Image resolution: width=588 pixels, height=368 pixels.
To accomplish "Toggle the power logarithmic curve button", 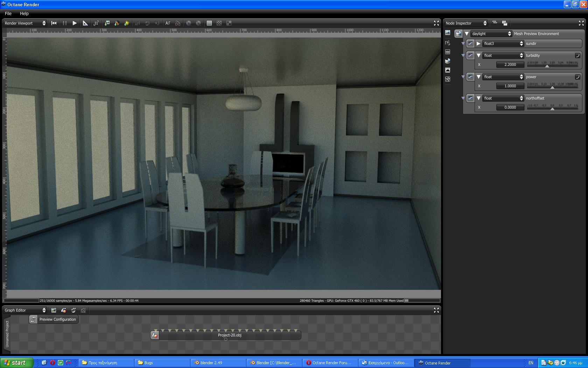I will pyautogui.click(x=577, y=77).
